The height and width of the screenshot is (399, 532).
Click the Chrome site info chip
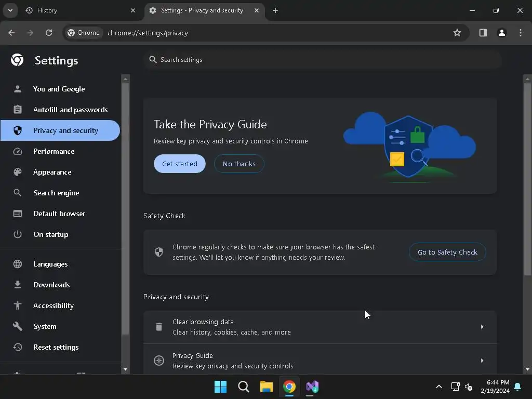[x=84, y=33]
